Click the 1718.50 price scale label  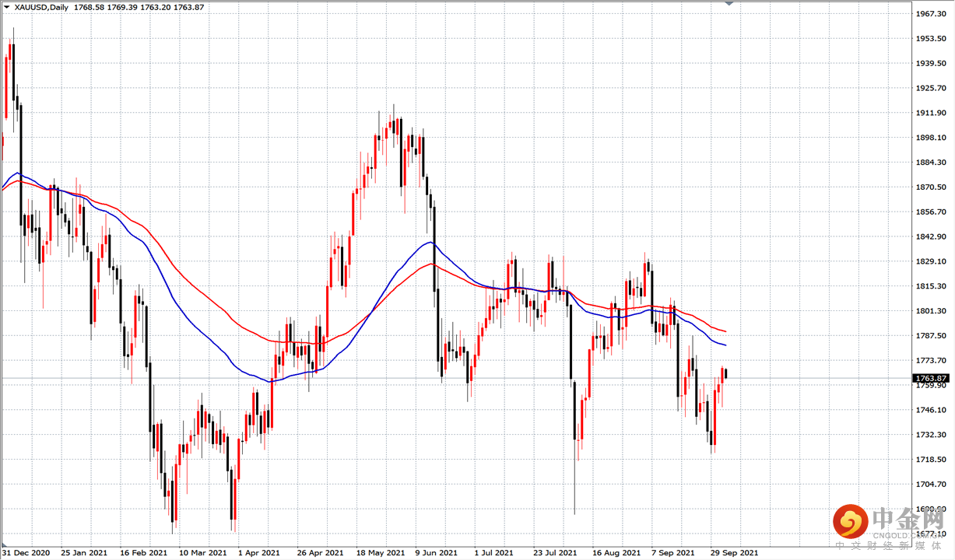click(x=931, y=460)
